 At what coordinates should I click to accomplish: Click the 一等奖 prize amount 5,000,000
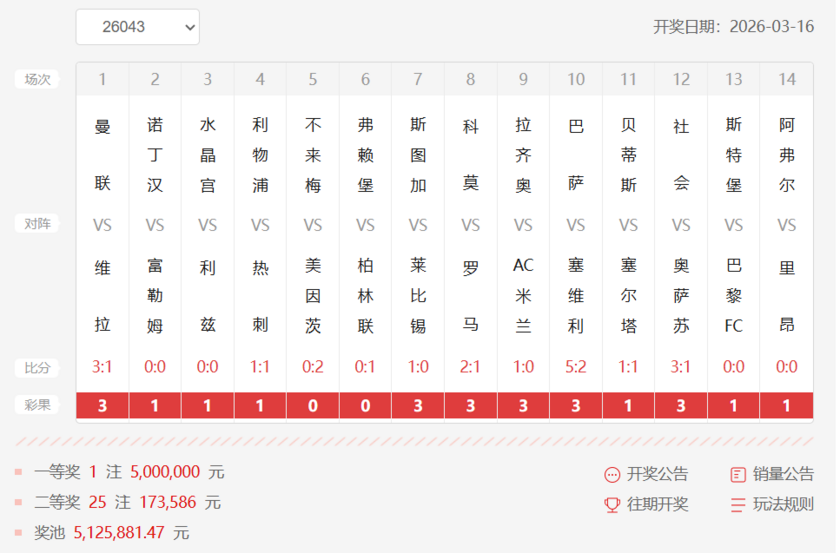[x=165, y=472]
